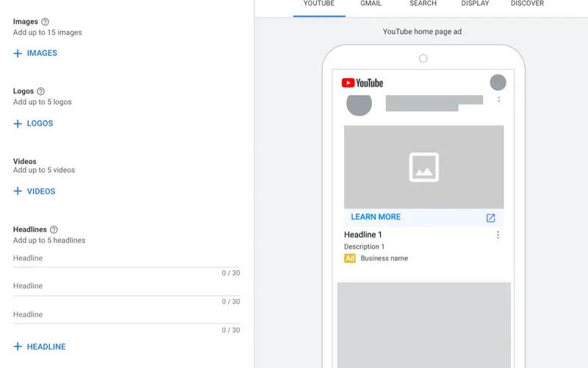Open help icon next to Headlines
Screen dimensions: 588x368
[54, 230]
